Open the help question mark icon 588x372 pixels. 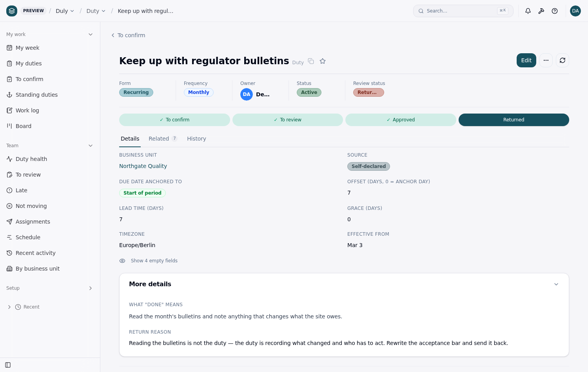[x=555, y=11]
